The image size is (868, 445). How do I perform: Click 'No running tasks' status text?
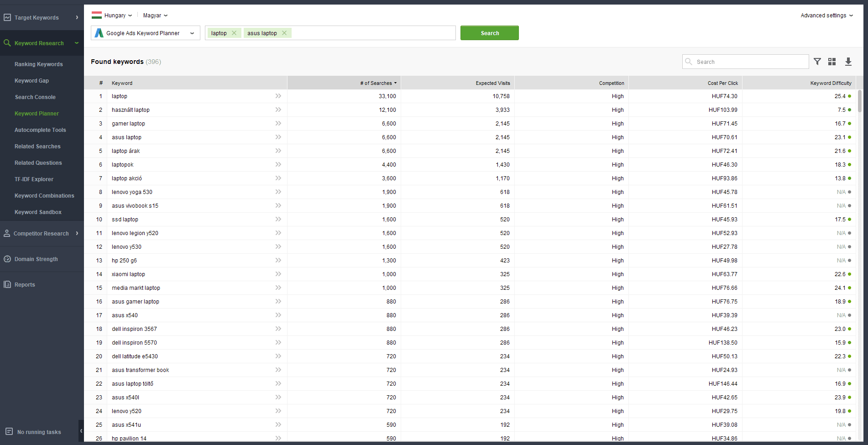pos(39,432)
